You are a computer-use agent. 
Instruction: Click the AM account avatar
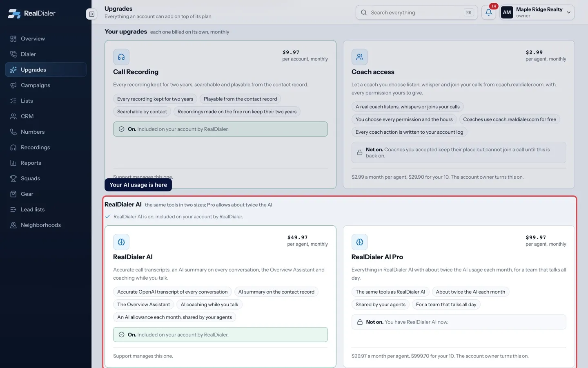(507, 12)
